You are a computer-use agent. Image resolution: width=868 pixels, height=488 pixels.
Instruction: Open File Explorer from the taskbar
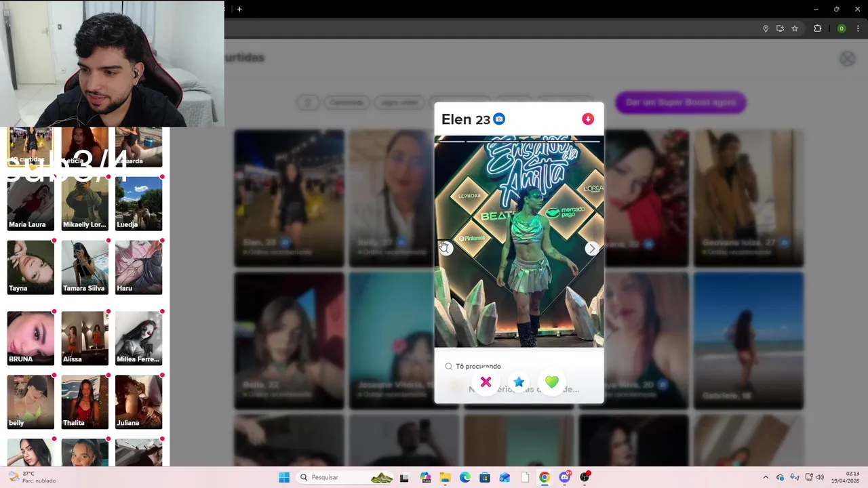click(x=445, y=477)
